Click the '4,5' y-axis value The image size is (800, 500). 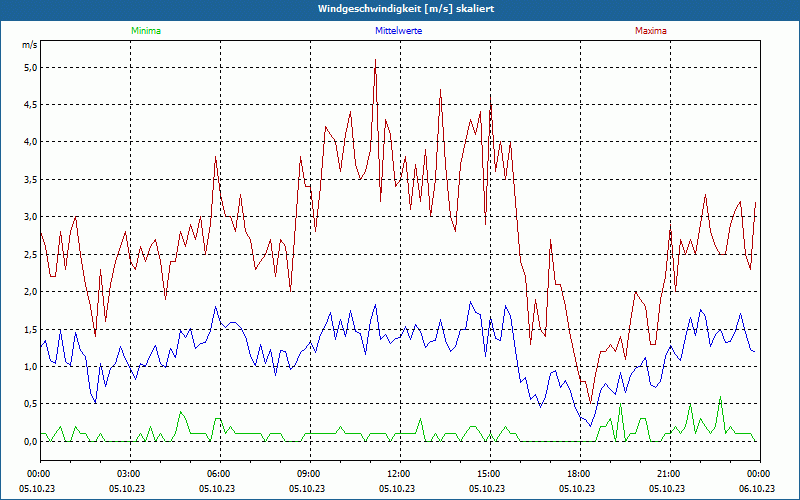pos(31,105)
